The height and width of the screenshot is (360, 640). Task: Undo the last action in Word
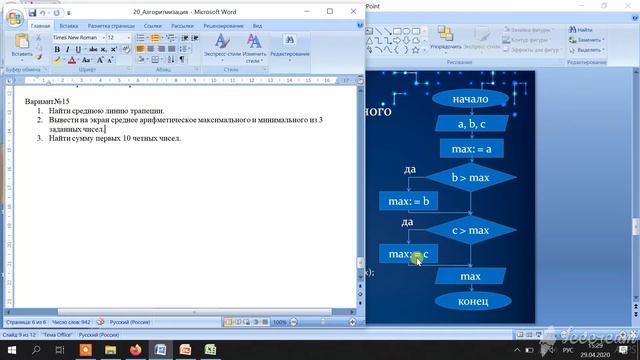42,13
